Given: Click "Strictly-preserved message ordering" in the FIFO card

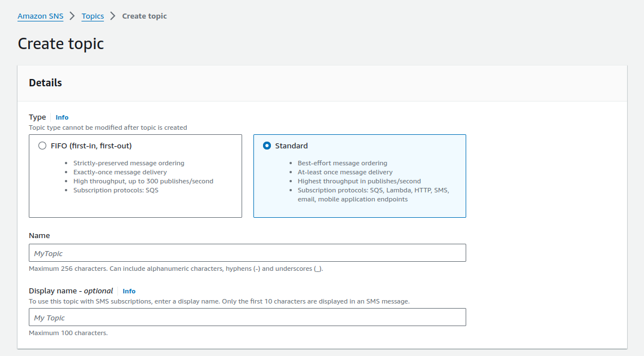Looking at the screenshot, I should click(129, 163).
